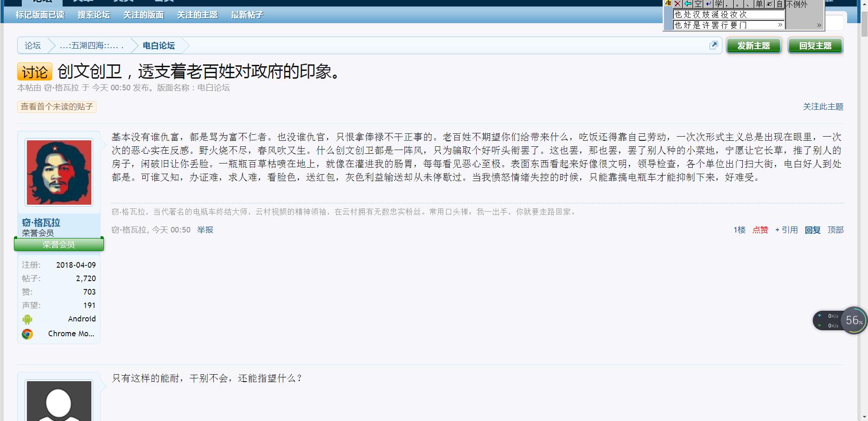Go to the 最新帖子 tab
The width and height of the screenshot is (868, 421).
click(247, 15)
